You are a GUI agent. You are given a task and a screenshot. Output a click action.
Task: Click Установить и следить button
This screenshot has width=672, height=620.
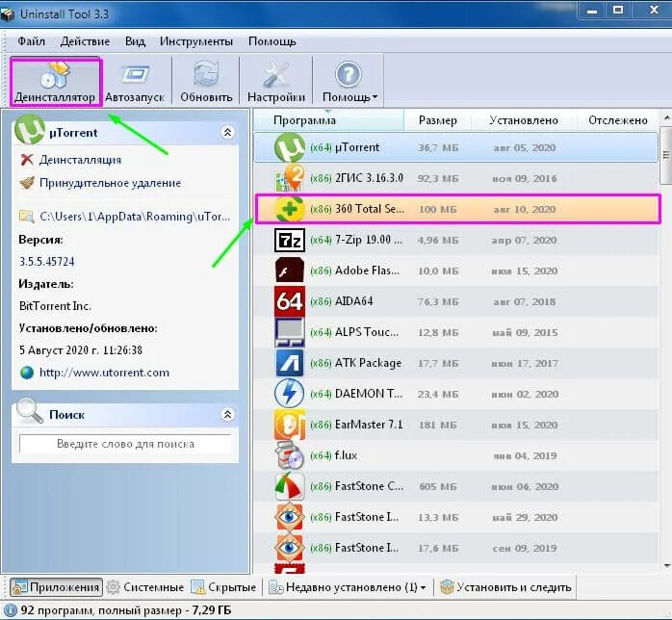click(505, 587)
